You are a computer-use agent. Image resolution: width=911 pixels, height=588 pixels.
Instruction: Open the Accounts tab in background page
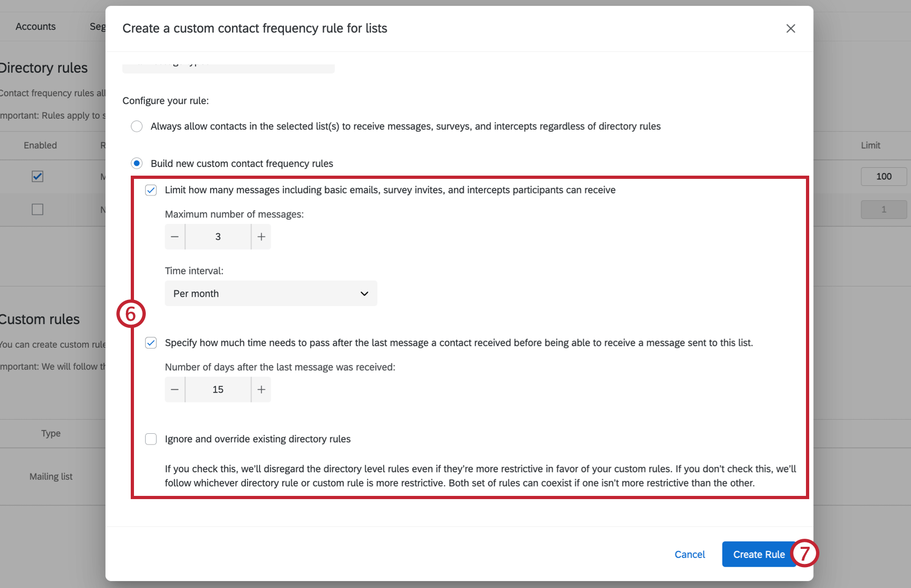point(35,26)
